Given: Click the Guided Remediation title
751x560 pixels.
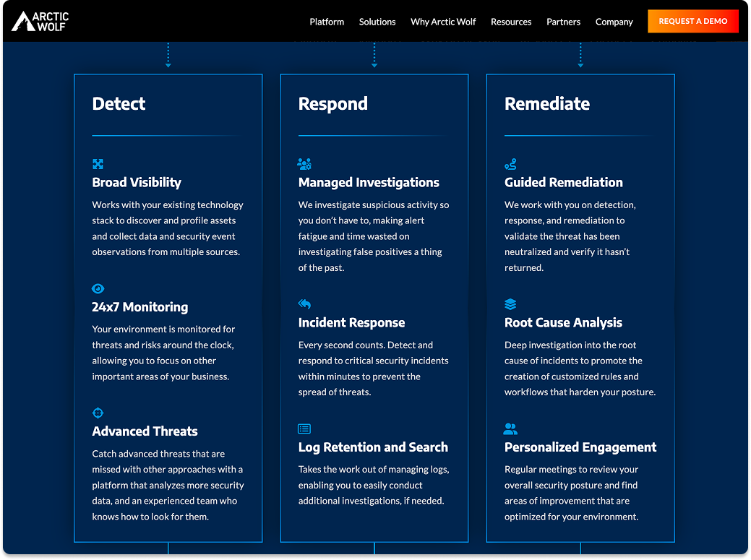Looking at the screenshot, I should 564,182.
